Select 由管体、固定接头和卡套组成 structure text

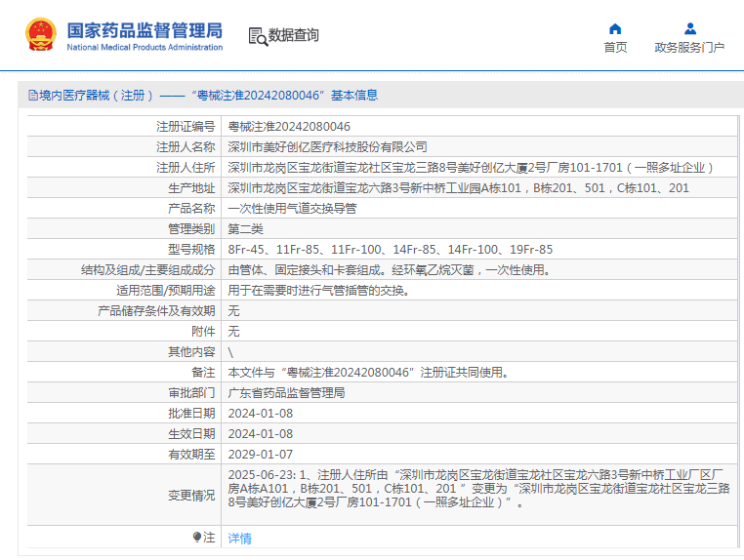[389, 270]
